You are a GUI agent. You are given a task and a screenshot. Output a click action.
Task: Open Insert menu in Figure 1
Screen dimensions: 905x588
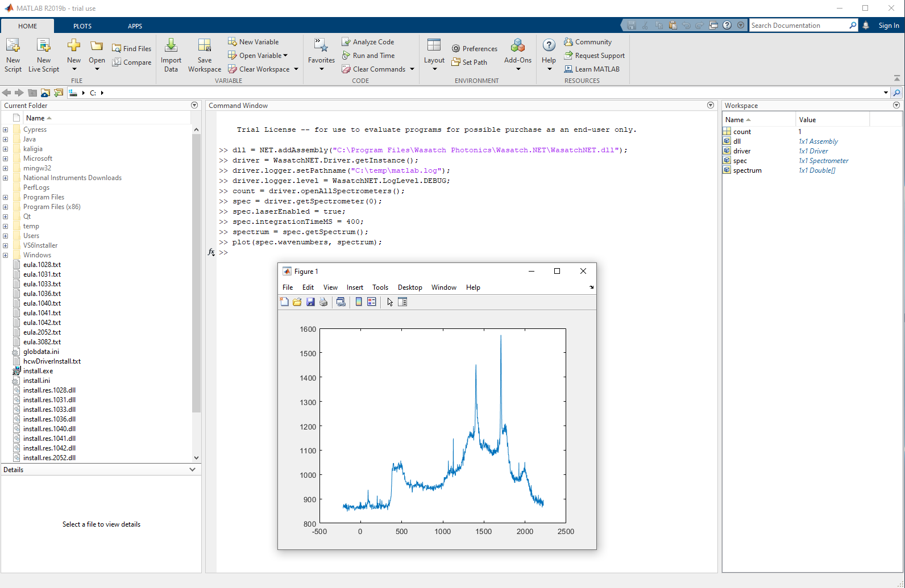355,287
